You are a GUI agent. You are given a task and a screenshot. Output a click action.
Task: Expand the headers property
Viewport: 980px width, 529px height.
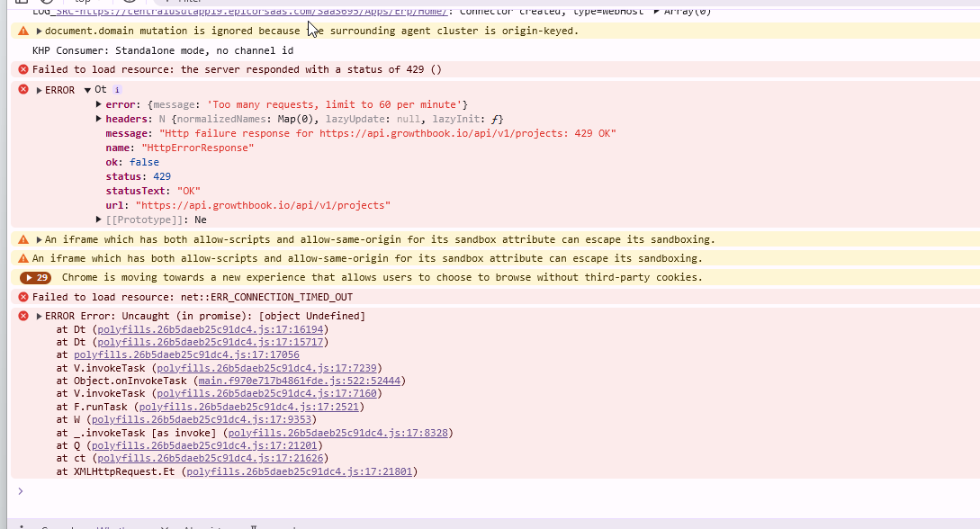click(98, 119)
